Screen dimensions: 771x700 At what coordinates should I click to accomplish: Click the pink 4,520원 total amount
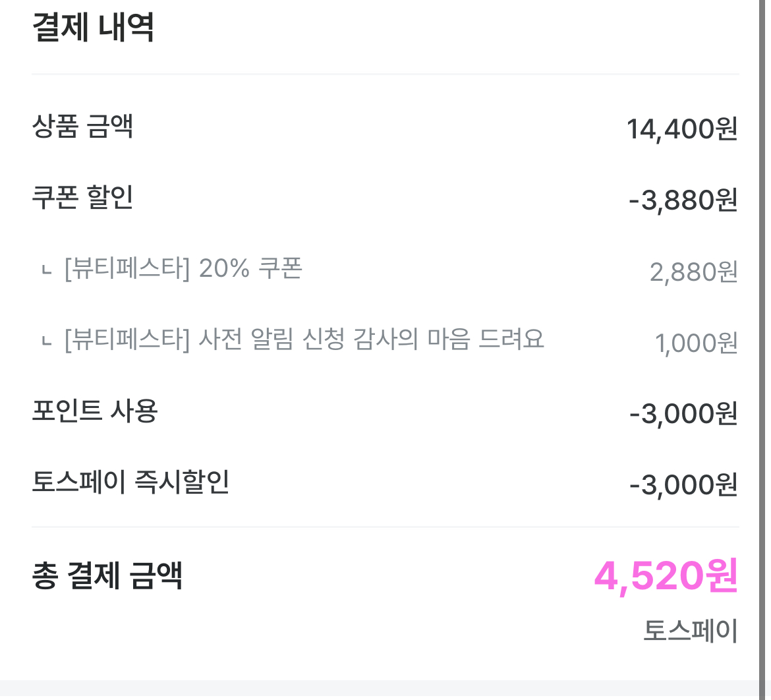(x=666, y=577)
